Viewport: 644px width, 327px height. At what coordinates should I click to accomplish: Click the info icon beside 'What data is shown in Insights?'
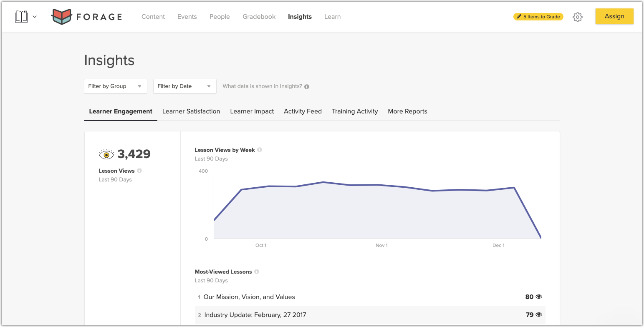[x=307, y=87]
